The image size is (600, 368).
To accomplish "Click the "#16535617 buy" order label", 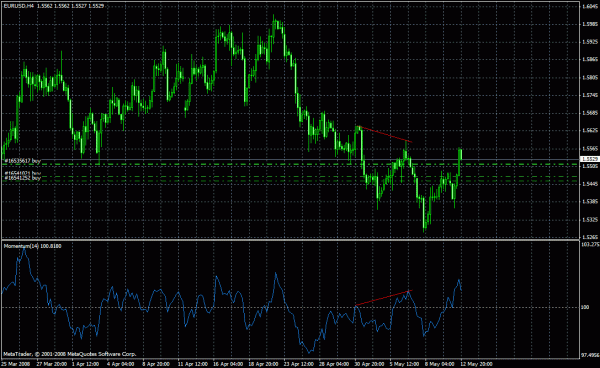I will 23,161.
